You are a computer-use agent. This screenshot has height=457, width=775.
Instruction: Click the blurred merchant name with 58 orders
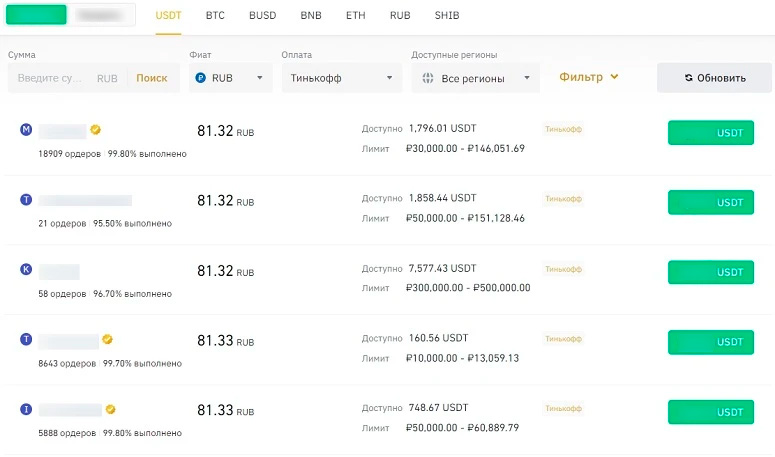(x=59, y=271)
